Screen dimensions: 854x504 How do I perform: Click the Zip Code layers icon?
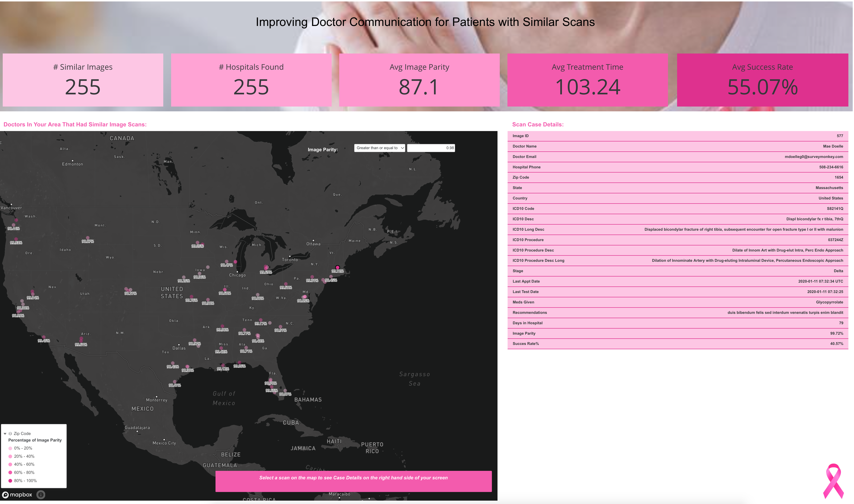click(x=10, y=434)
